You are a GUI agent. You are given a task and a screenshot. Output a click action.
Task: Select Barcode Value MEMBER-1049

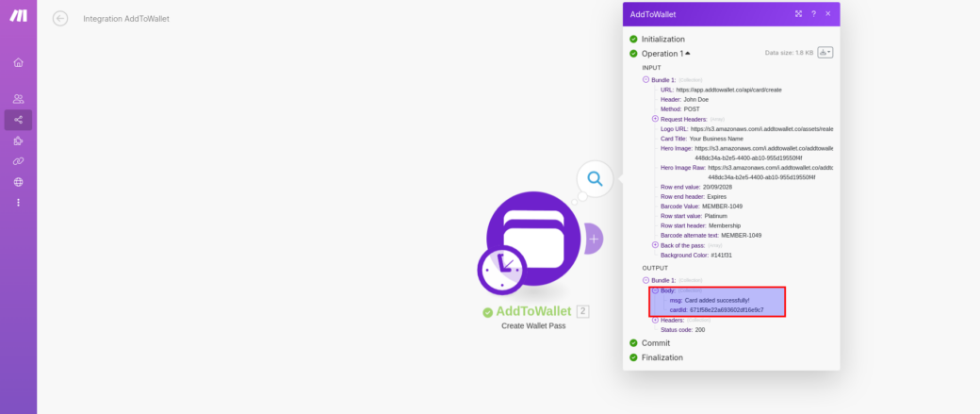(x=722, y=207)
